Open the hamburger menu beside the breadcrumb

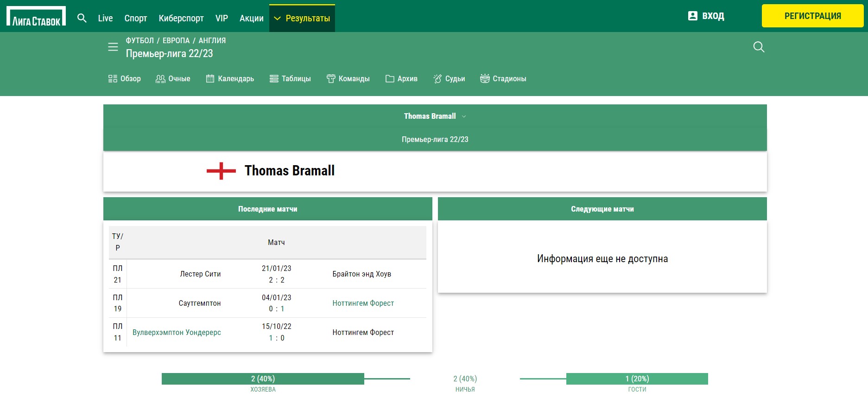pyautogui.click(x=113, y=47)
